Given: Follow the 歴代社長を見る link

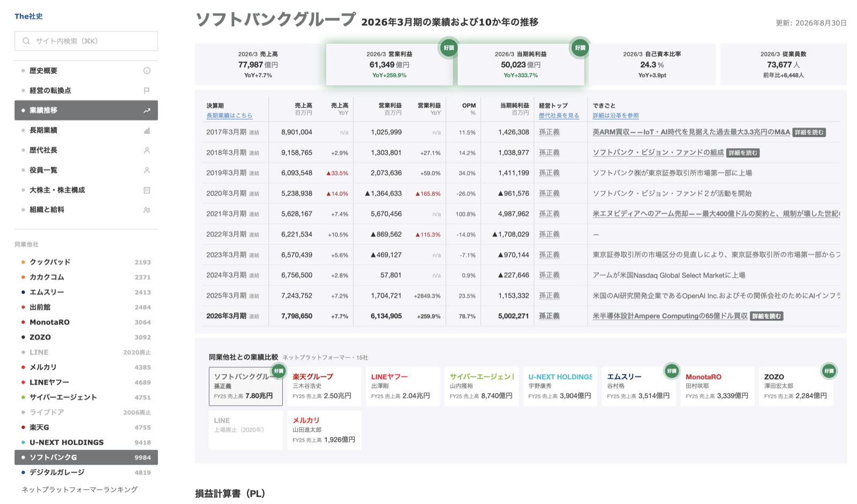Looking at the screenshot, I should coord(559,116).
